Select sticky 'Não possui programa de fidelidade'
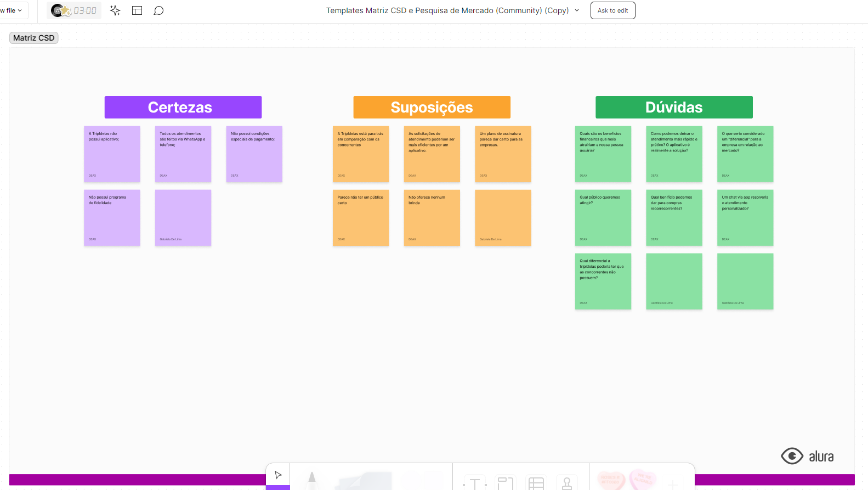868x490 pixels. click(x=112, y=218)
